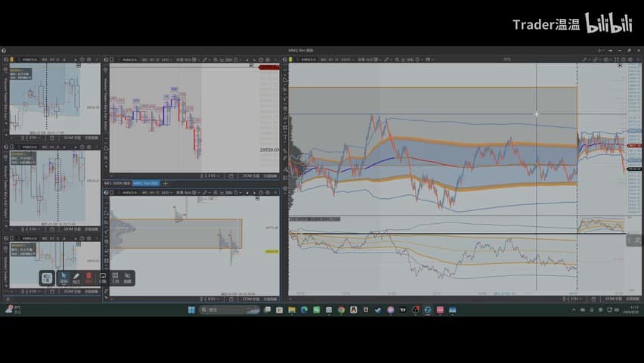
Task: Open Google Chrome from the taskbar
Action: (342, 310)
